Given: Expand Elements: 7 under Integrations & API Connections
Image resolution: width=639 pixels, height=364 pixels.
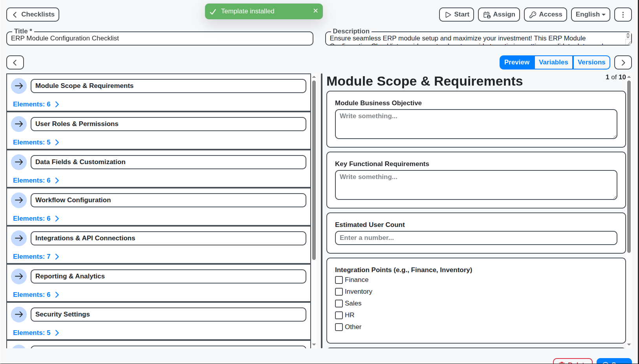Looking at the screenshot, I should [36, 256].
